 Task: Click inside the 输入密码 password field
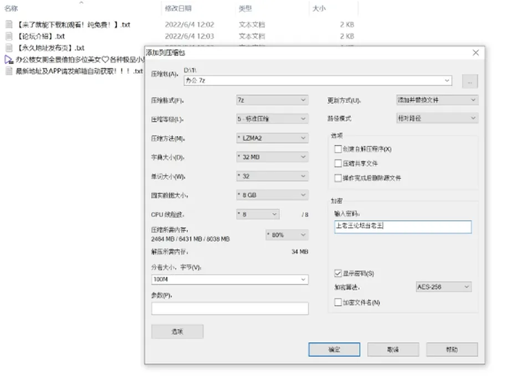(x=403, y=226)
